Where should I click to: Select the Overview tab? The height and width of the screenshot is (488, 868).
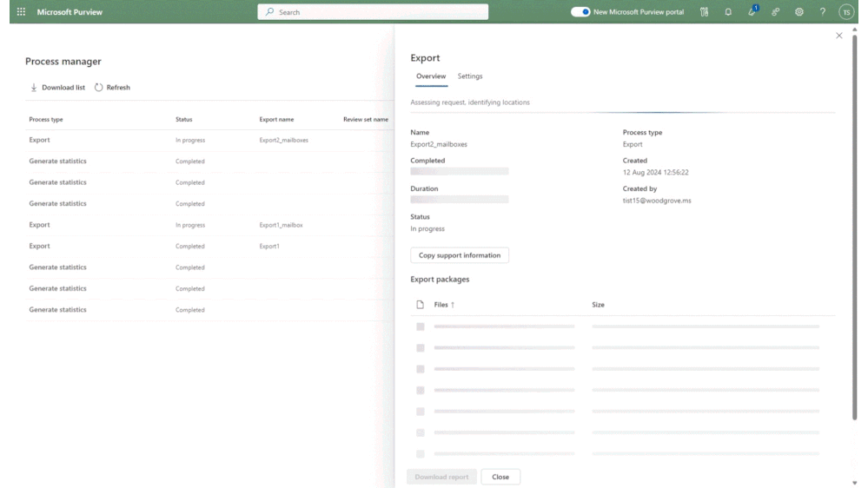point(431,76)
